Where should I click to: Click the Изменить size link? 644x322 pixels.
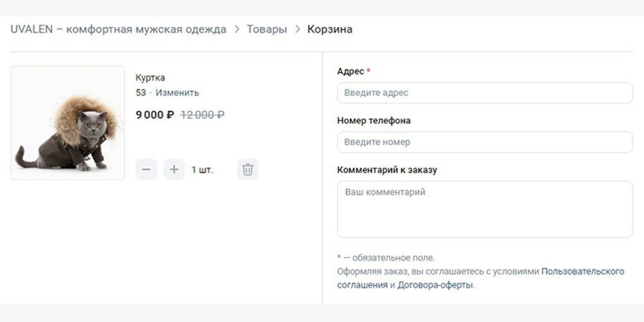click(177, 93)
